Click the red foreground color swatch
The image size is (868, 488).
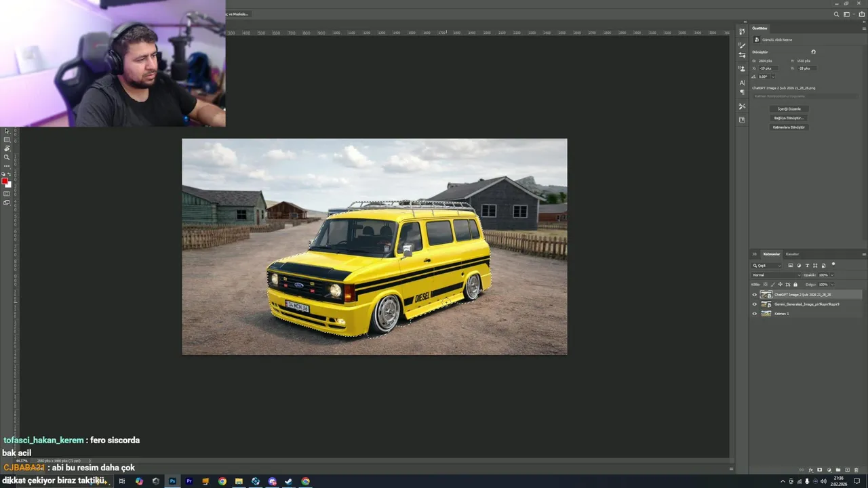(x=5, y=181)
